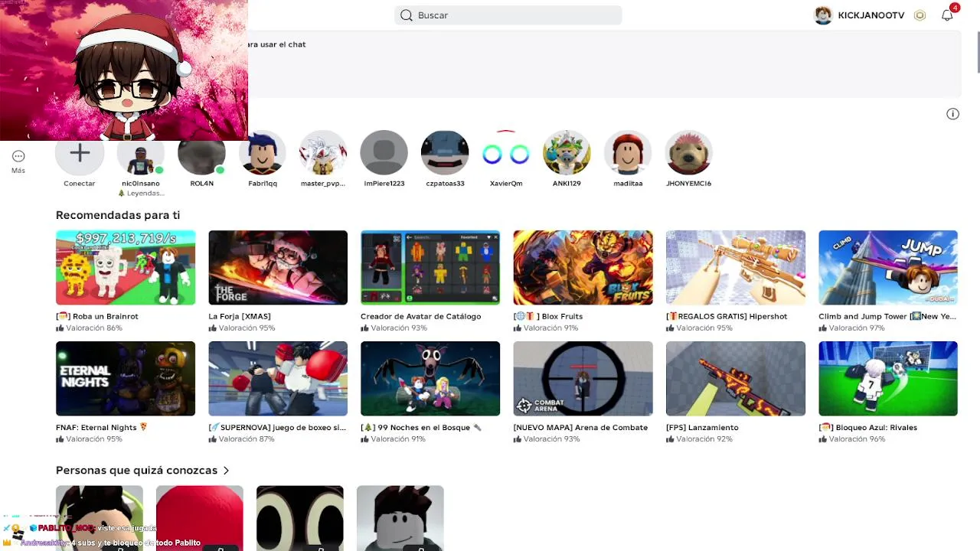The height and width of the screenshot is (551, 980).
Task: Open Bloqueo Azul: Rivales thumbnail
Action: (888, 379)
